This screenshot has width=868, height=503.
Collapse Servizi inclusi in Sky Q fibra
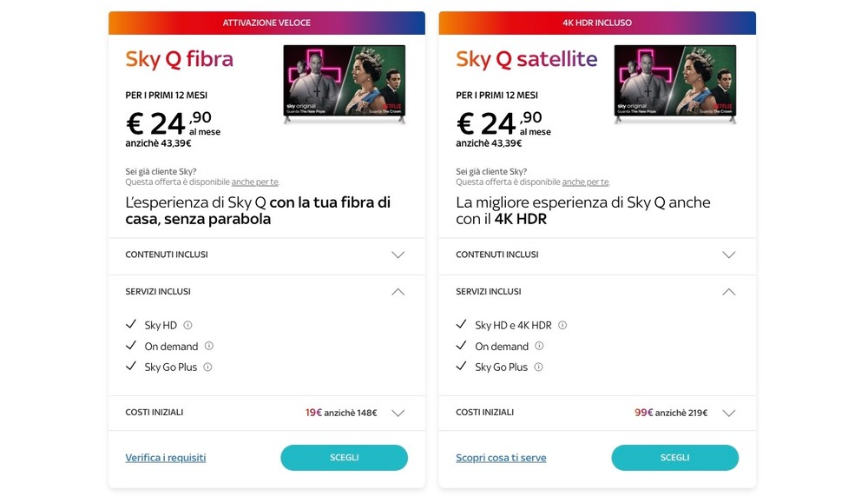click(x=266, y=291)
